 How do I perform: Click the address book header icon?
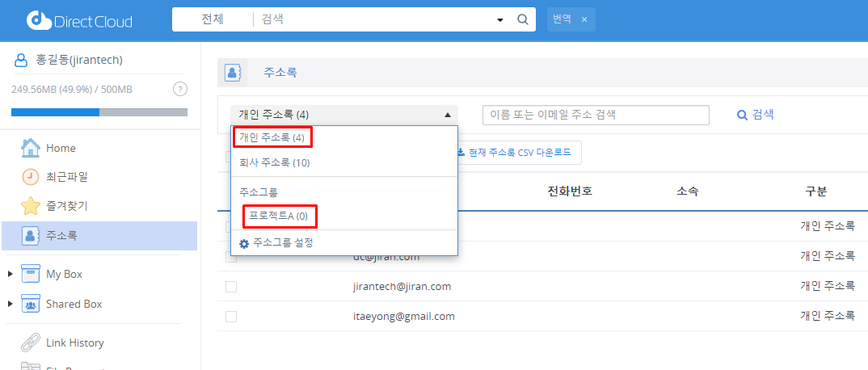coord(232,73)
